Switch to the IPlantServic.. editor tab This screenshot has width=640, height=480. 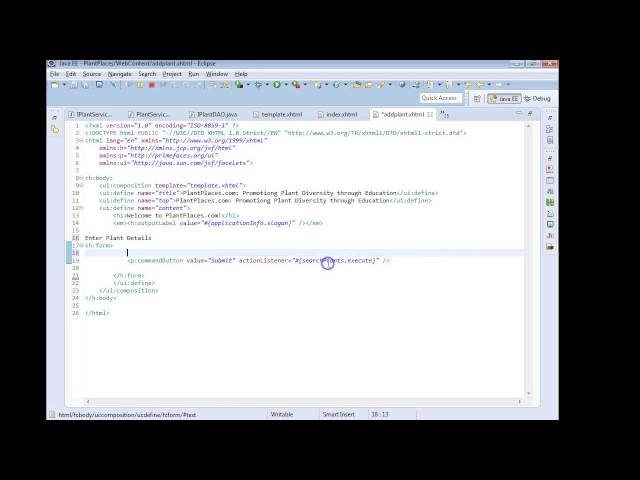tap(91, 115)
